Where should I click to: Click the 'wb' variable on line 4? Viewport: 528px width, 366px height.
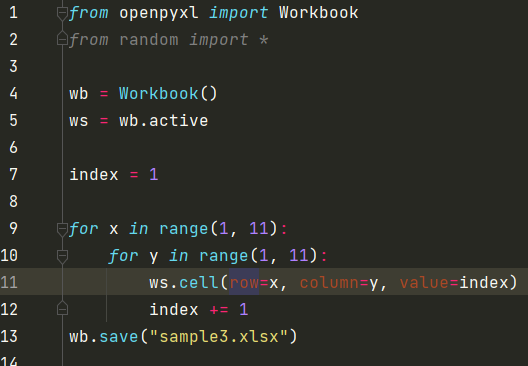[79, 94]
